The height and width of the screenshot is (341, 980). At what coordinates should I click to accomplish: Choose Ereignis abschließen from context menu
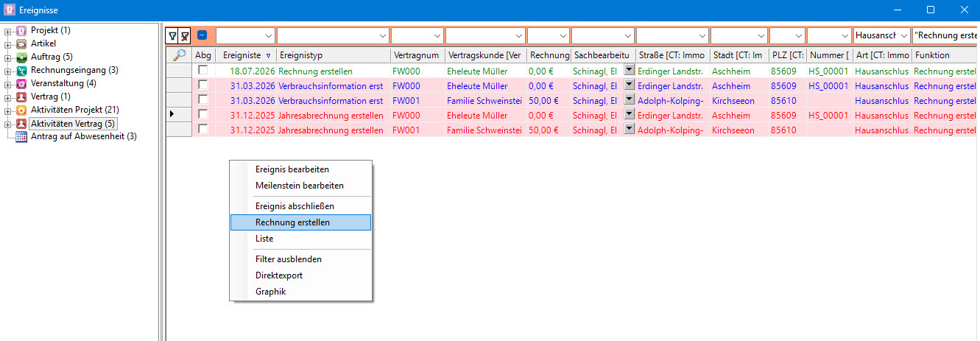(x=295, y=206)
